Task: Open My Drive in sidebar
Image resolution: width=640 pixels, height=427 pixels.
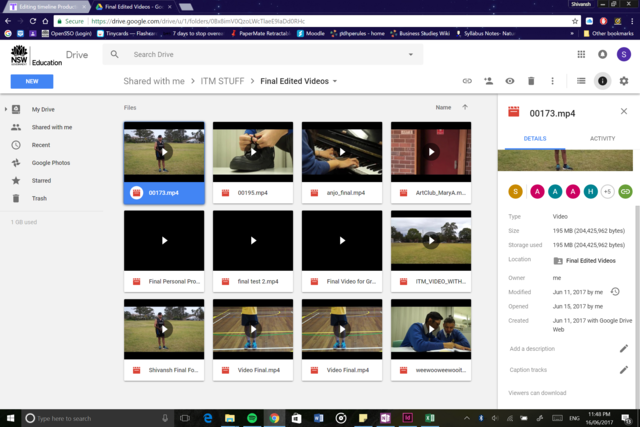Action: coord(43,109)
